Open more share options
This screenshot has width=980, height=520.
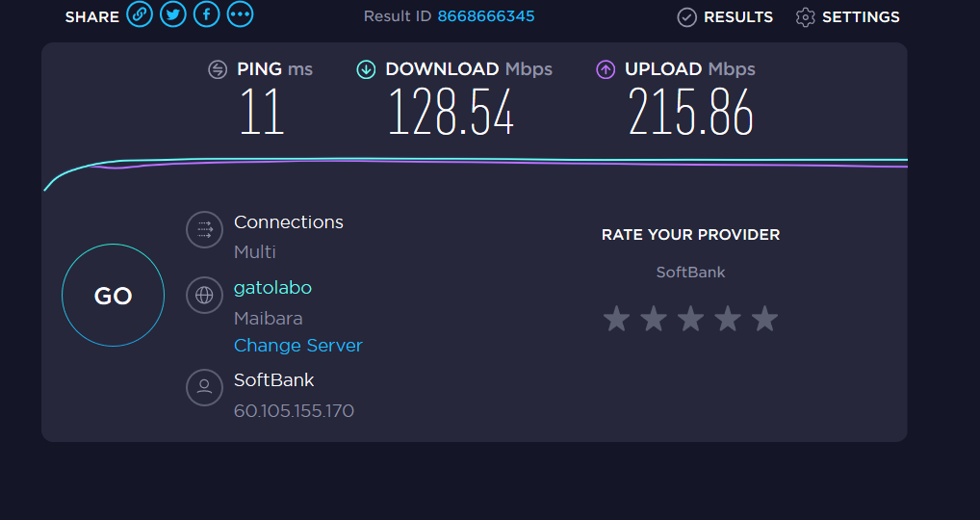click(x=240, y=15)
